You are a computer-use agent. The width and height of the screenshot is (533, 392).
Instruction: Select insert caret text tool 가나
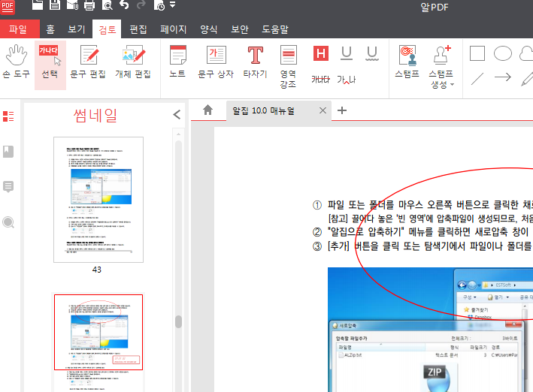(347, 80)
